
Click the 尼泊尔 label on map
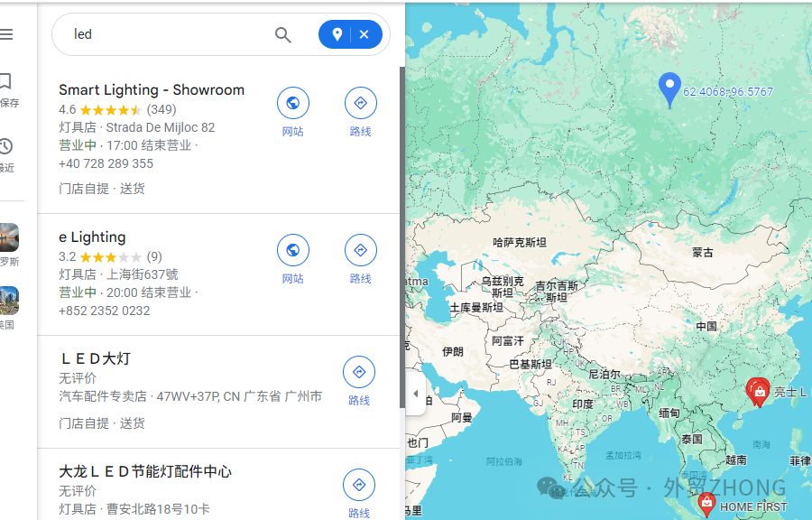click(x=604, y=374)
